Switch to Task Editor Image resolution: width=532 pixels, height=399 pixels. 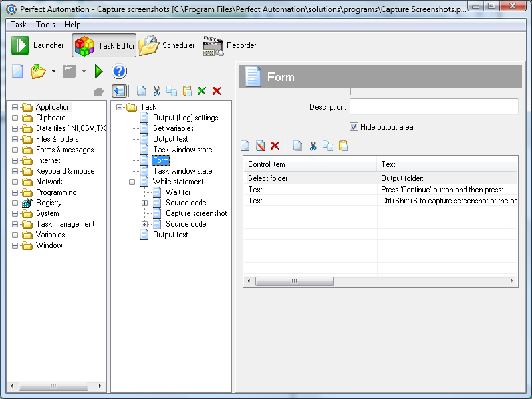(x=104, y=45)
